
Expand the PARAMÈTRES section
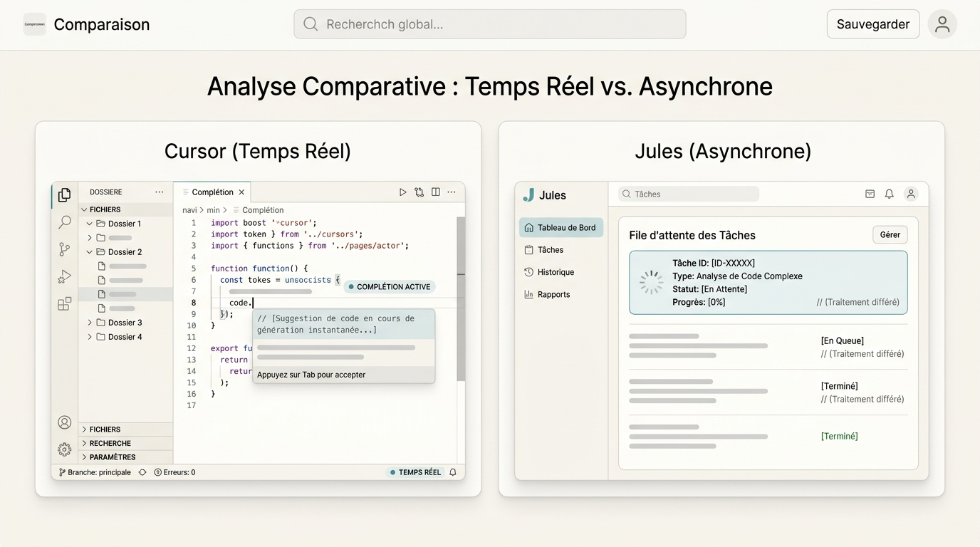(x=84, y=457)
